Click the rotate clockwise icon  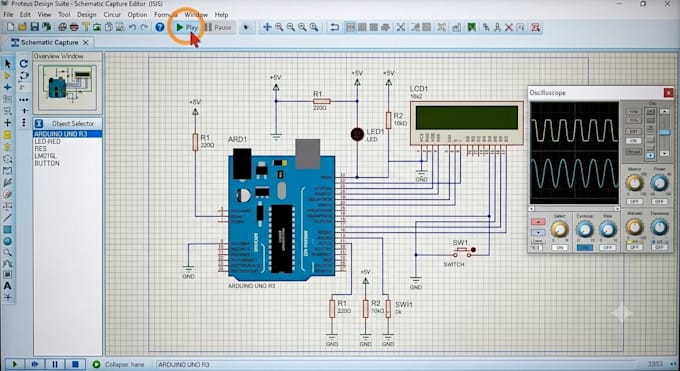pyautogui.click(x=24, y=64)
